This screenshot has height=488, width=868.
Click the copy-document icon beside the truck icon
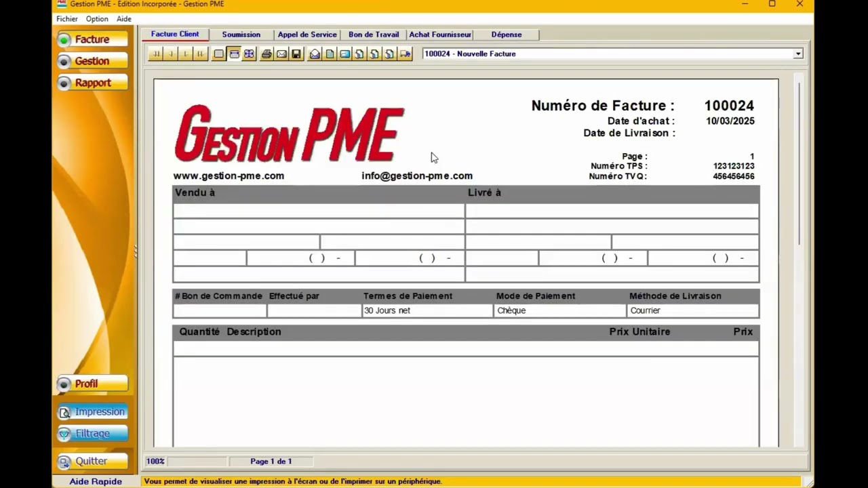point(389,54)
